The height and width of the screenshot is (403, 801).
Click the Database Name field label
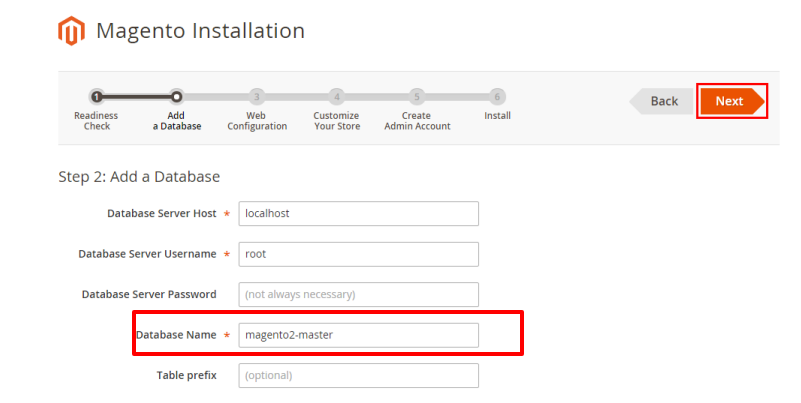tap(176, 335)
